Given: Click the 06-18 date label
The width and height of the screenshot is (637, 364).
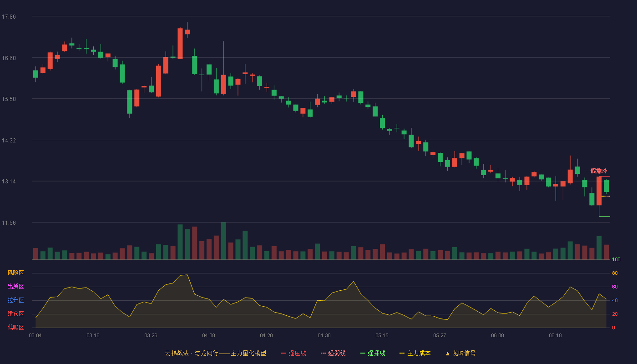Looking at the screenshot, I should (x=555, y=335).
